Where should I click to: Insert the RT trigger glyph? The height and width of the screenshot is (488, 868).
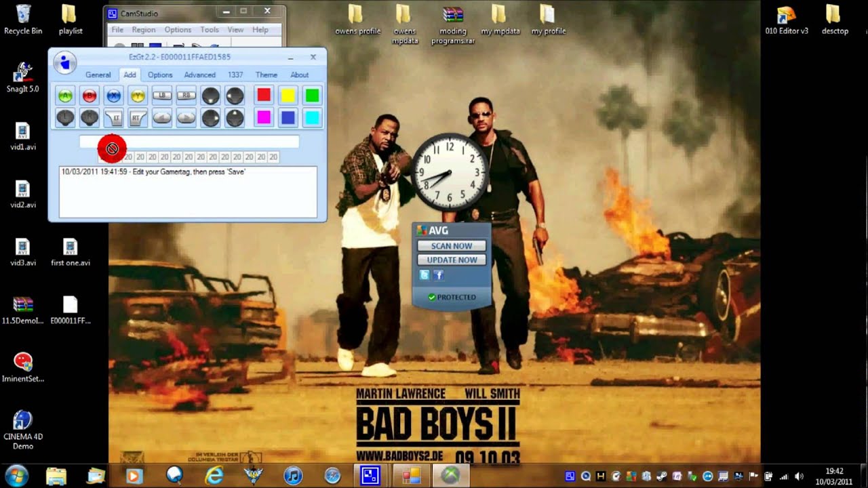coord(138,118)
